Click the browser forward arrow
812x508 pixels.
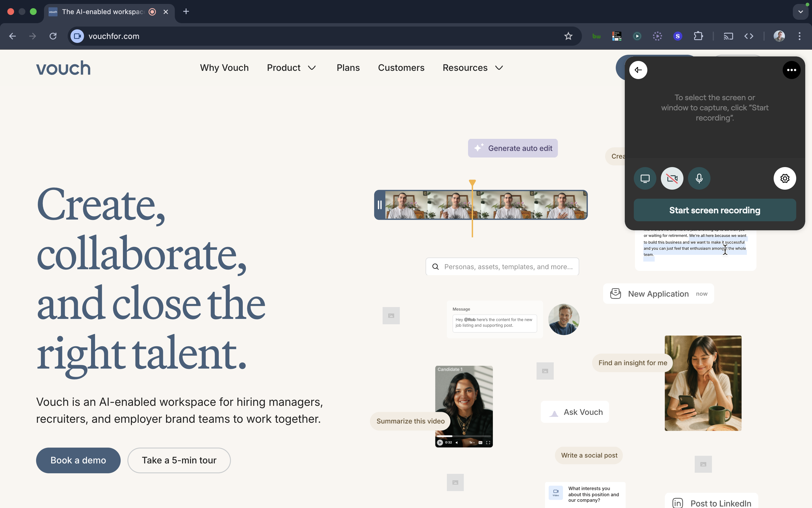point(32,36)
